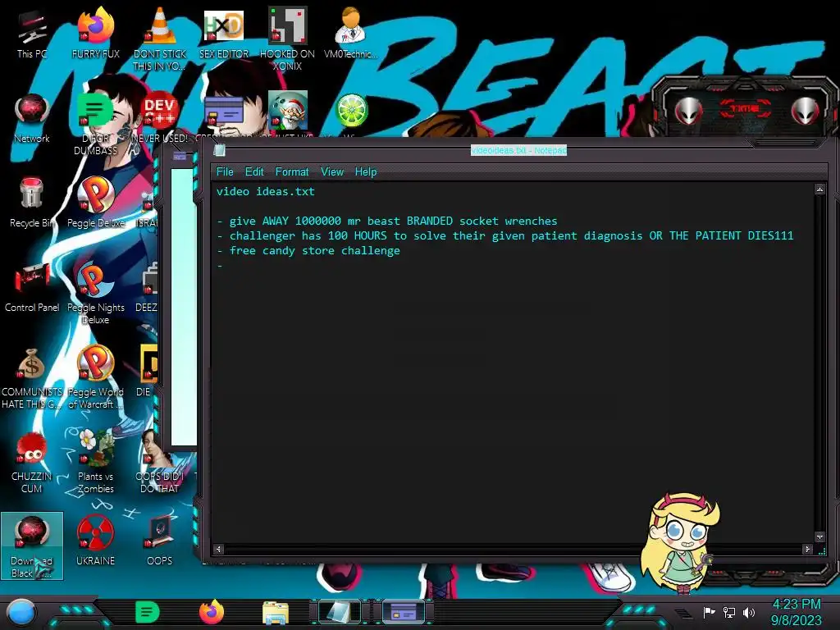Switch to purple card window taskbar button

[404, 612]
